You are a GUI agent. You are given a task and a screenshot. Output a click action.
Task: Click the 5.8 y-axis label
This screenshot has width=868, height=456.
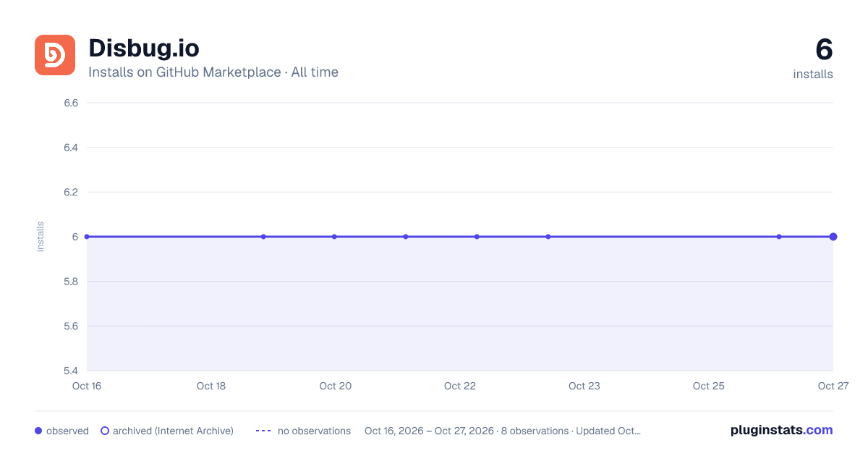pos(71,282)
